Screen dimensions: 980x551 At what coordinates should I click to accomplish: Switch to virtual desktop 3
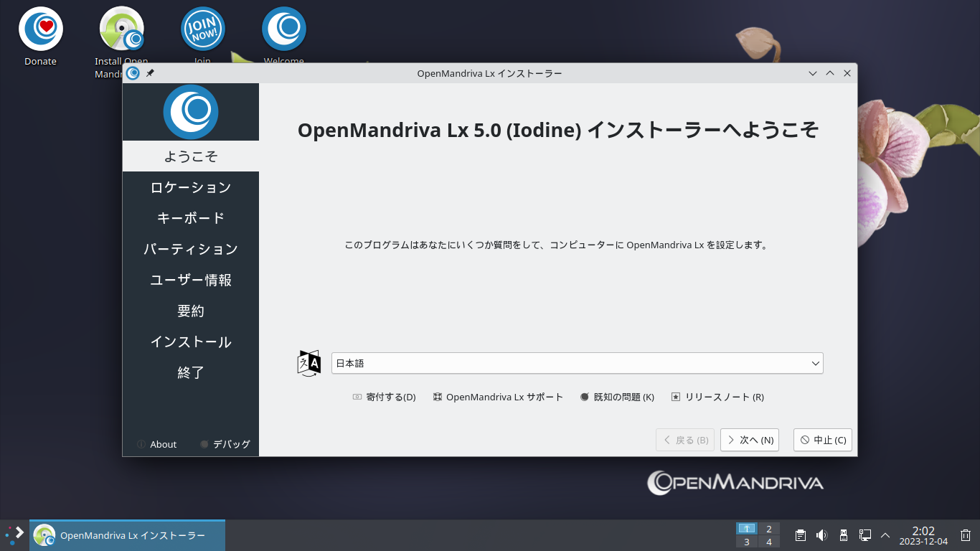click(x=747, y=542)
